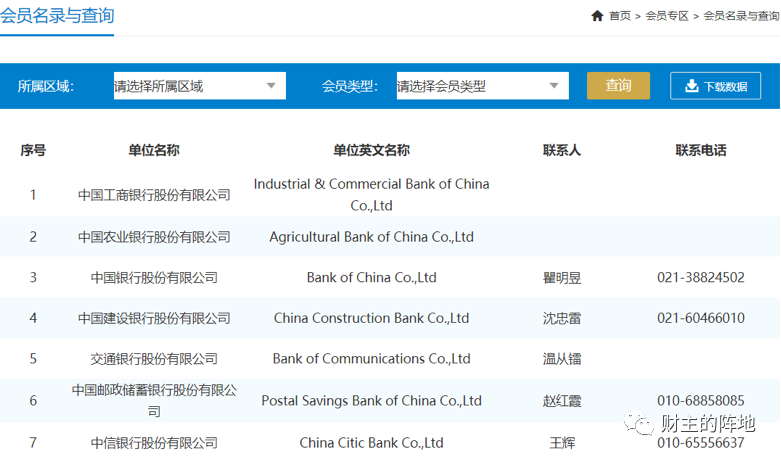Click China Citic Bank Co.,Ltd
The width and height of the screenshot is (781, 458).
click(372, 443)
